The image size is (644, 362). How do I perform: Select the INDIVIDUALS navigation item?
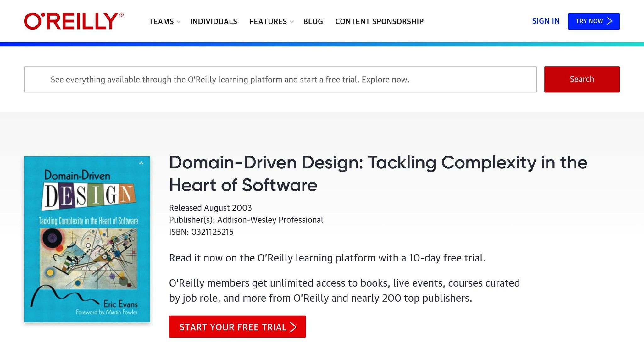pyautogui.click(x=213, y=21)
